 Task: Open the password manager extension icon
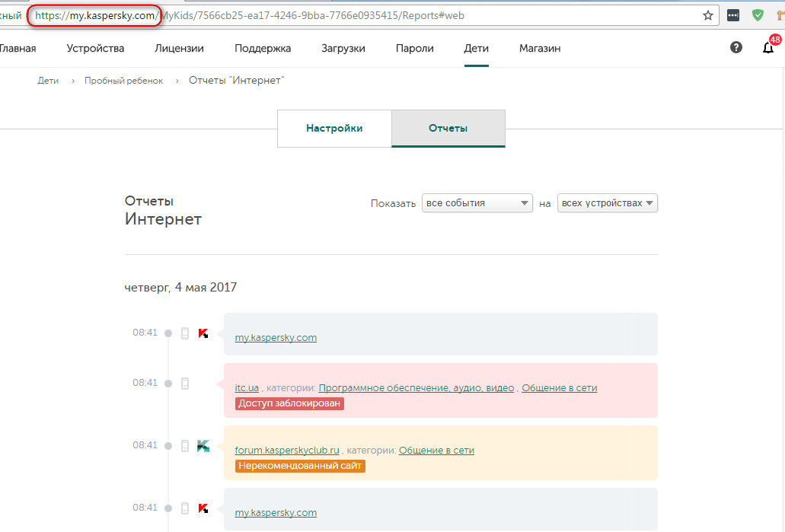point(733,15)
